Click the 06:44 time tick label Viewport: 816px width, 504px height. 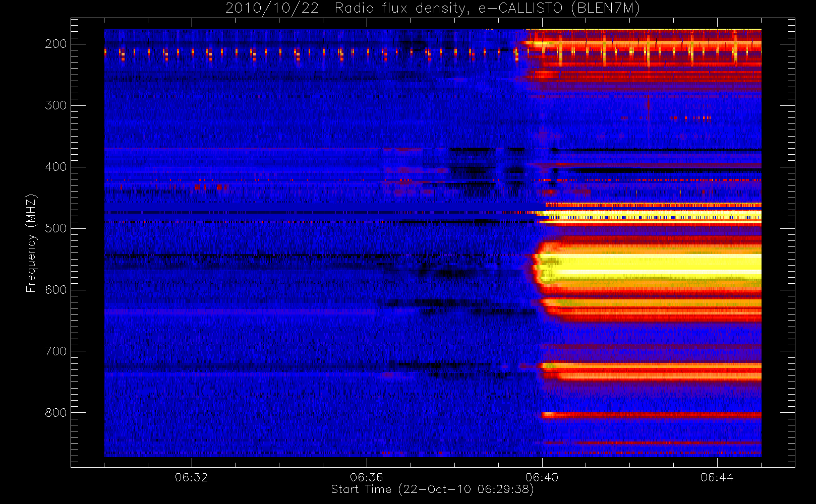click(717, 477)
